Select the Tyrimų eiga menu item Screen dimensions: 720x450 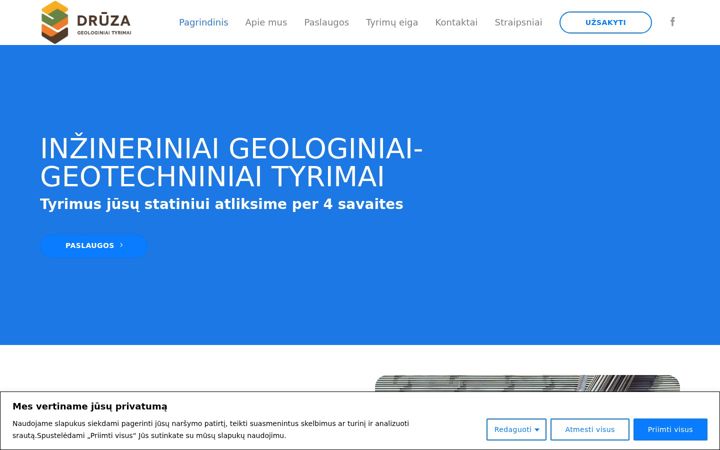(x=392, y=22)
